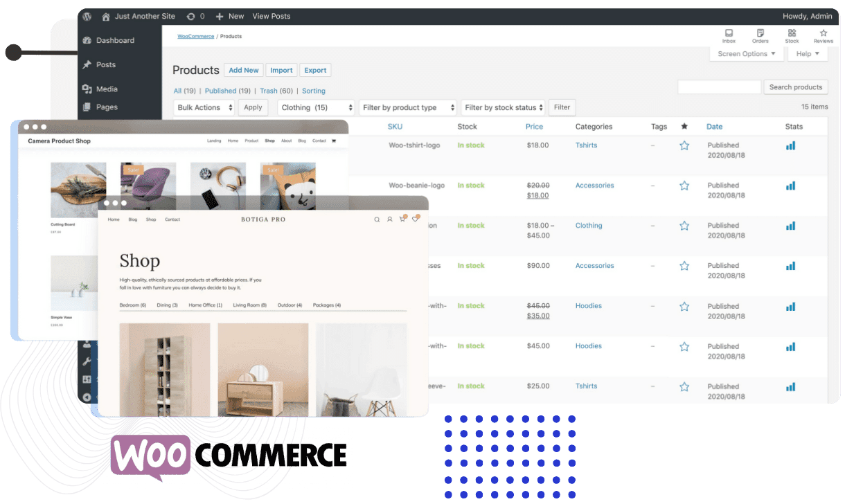Sort the table by the Price column
Viewport: 854px width, 504px height.
click(534, 127)
